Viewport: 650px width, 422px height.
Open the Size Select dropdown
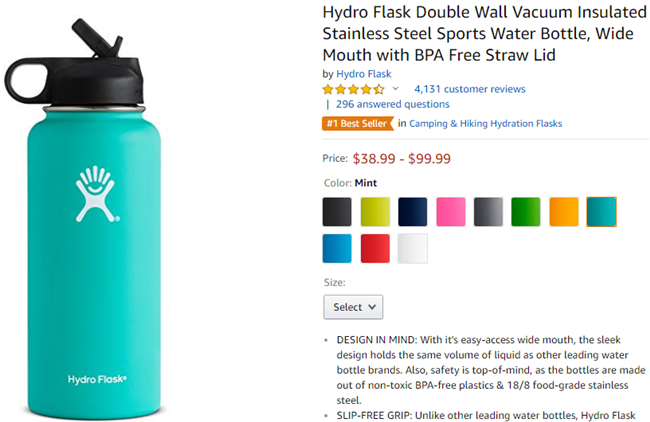pyautogui.click(x=353, y=307)
